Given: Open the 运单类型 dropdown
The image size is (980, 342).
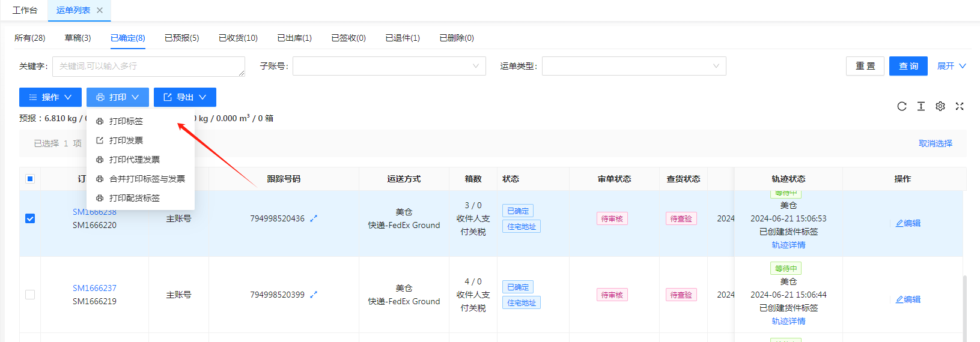Looking at the screenshot, I should (633, 66).
